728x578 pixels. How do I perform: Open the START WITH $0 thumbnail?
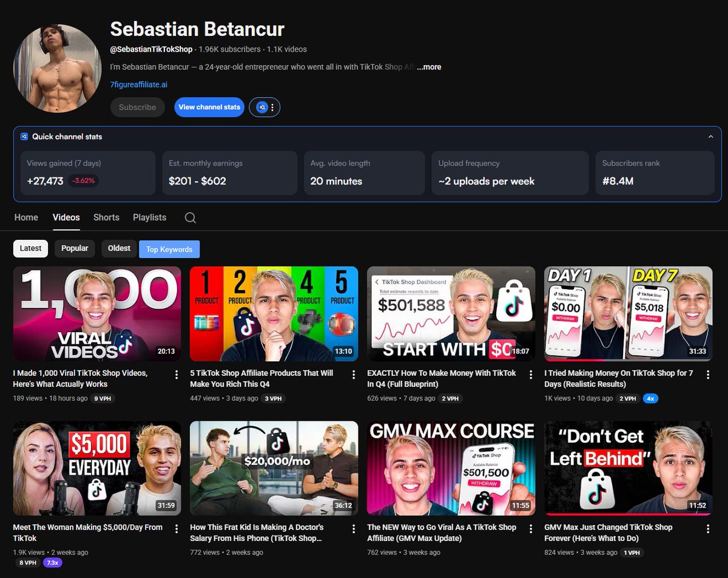pos(451,314)
